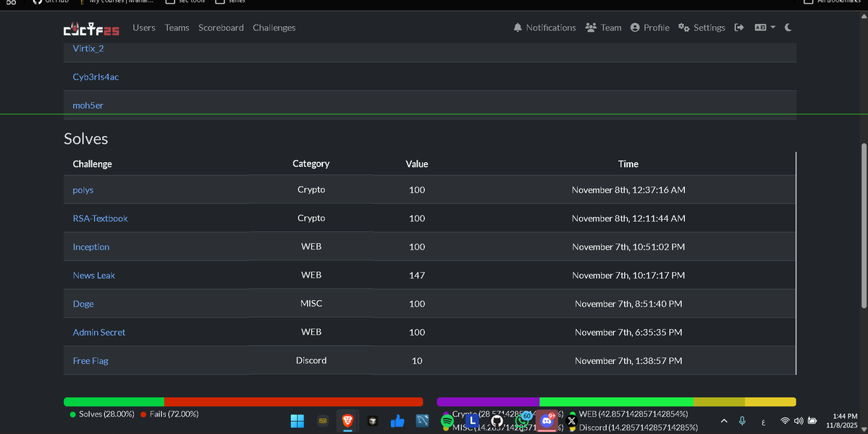Open the blue thumbs-up app in taskbar

(397, 421)
